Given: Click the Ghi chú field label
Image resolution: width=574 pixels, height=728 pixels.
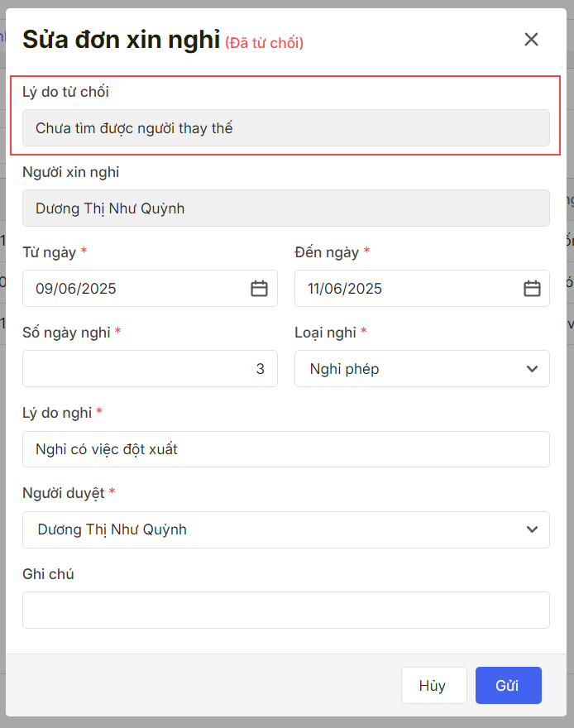Looking at the screenshot, I should (48, 573).
